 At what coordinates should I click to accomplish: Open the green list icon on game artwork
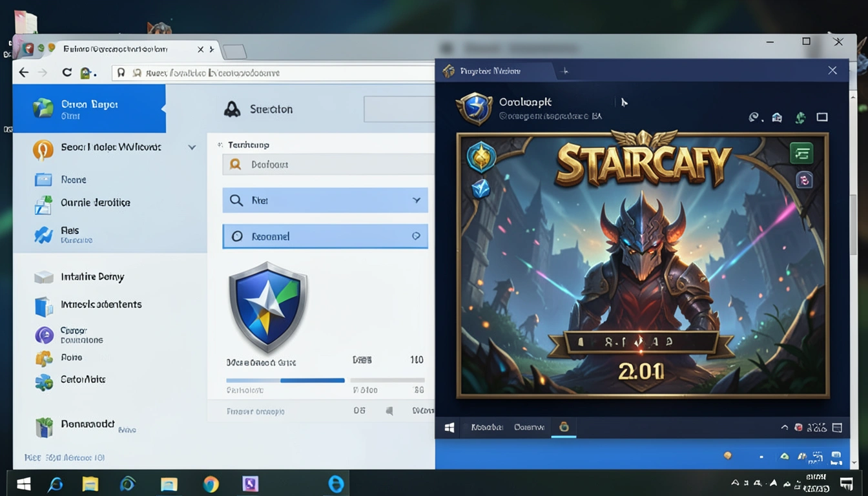801,153
